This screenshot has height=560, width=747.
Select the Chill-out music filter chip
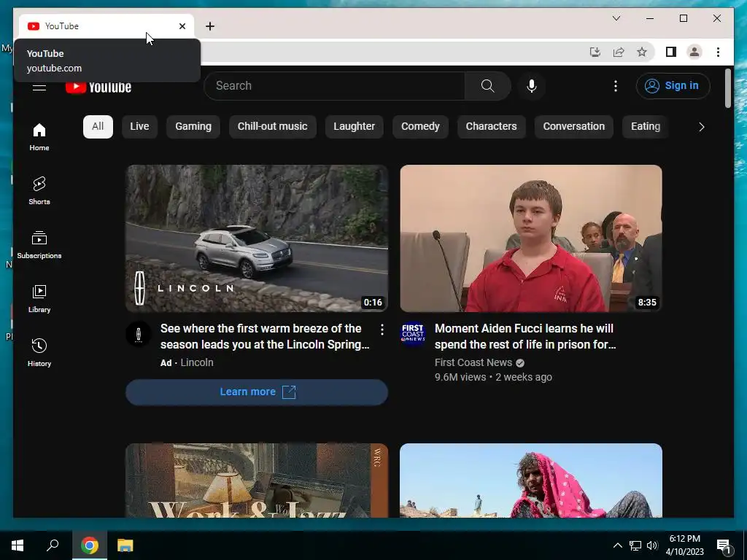(x=273, y=126)
